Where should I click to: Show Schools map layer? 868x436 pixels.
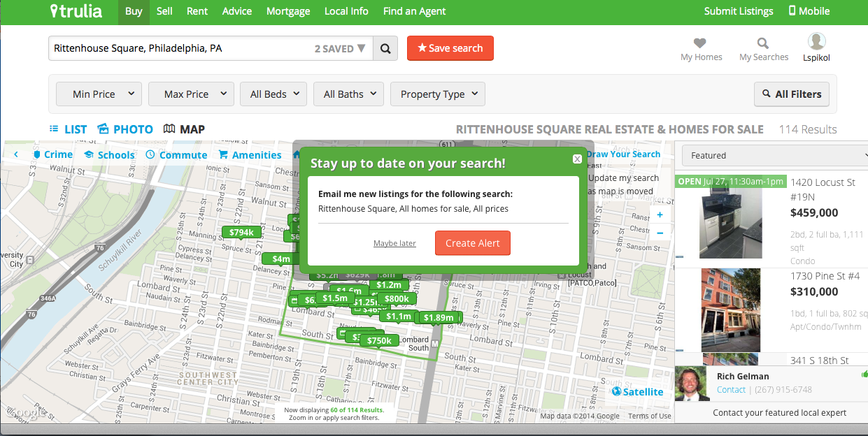(x=109, y=154)
